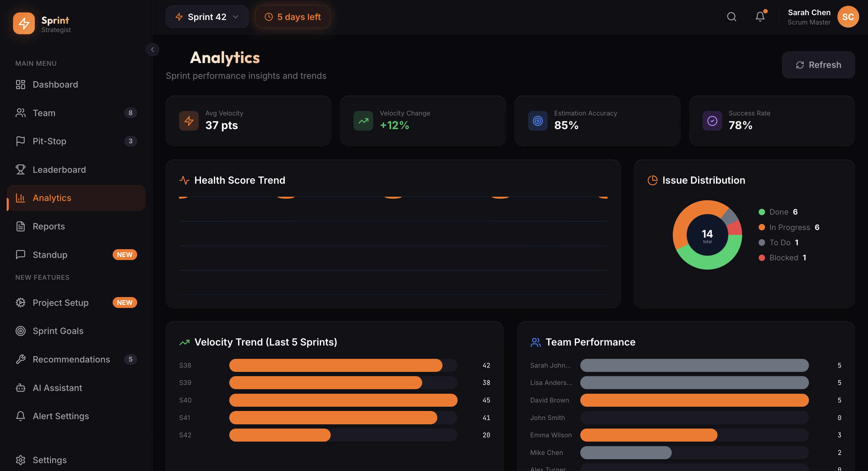Click the search magnifier icon
The height and width of the screenshot is (471, 868).
coord(731,17)
